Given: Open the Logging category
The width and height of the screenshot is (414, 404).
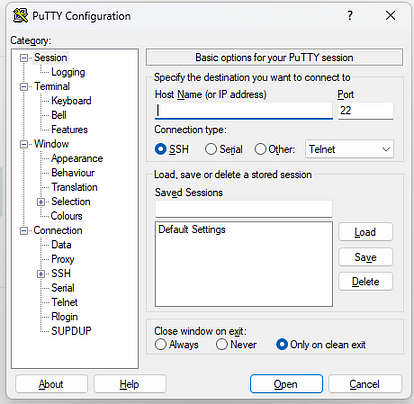Looking at the screenshot, I should [x=68, y=72].
